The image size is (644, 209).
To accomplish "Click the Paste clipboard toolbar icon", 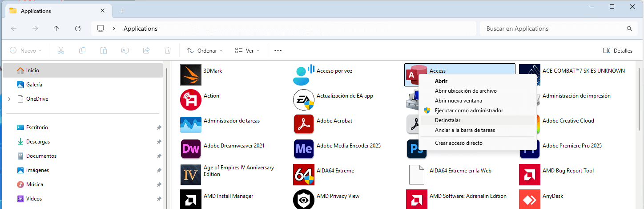I will click(104, 51).
